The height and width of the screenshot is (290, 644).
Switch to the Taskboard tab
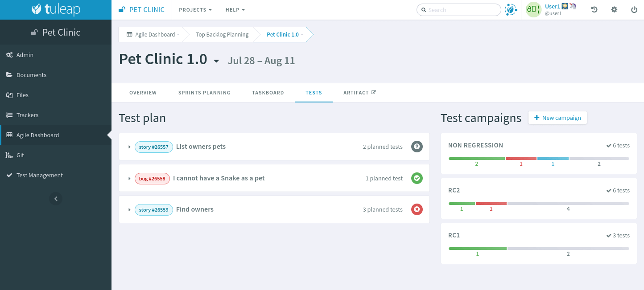pos(268,93)
